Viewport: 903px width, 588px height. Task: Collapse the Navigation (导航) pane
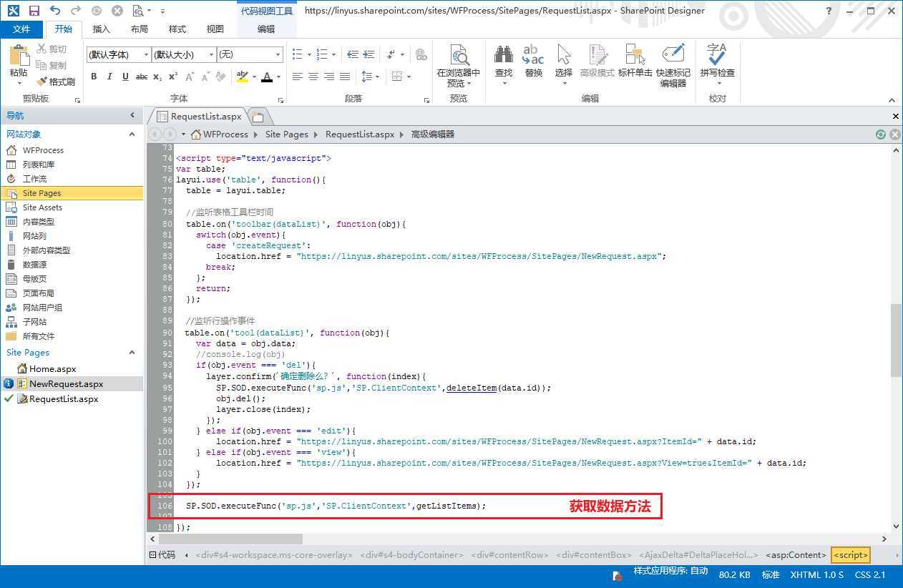tap(132, 115)
